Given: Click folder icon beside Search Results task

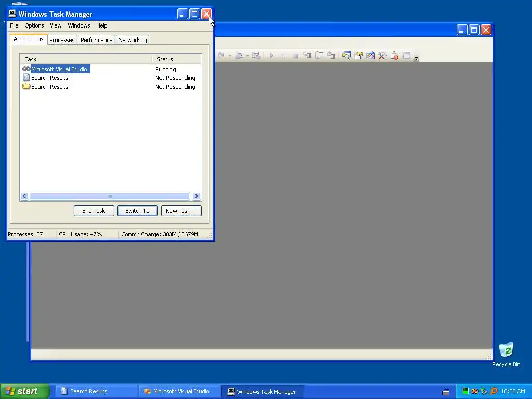Looking at the screenshot, I should (x=26, y=86).
